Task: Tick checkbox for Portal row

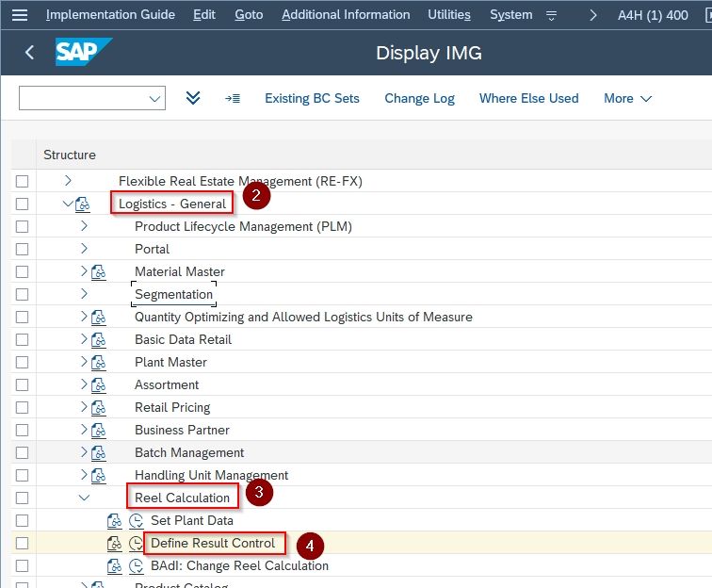Action: click(x=22, y=249)
